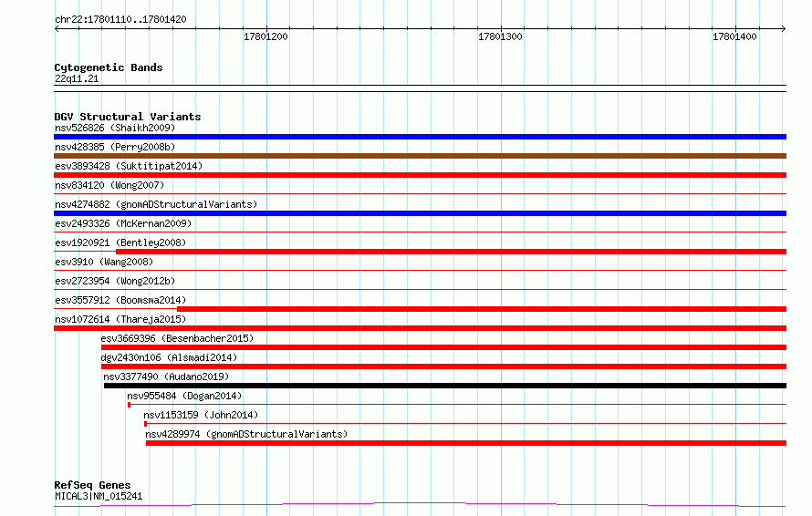Image resolution: width=812 pixels, height=516 pixels.
Task: Click the blue bar under nsv4274882
Action: click(x=420, y=213)
